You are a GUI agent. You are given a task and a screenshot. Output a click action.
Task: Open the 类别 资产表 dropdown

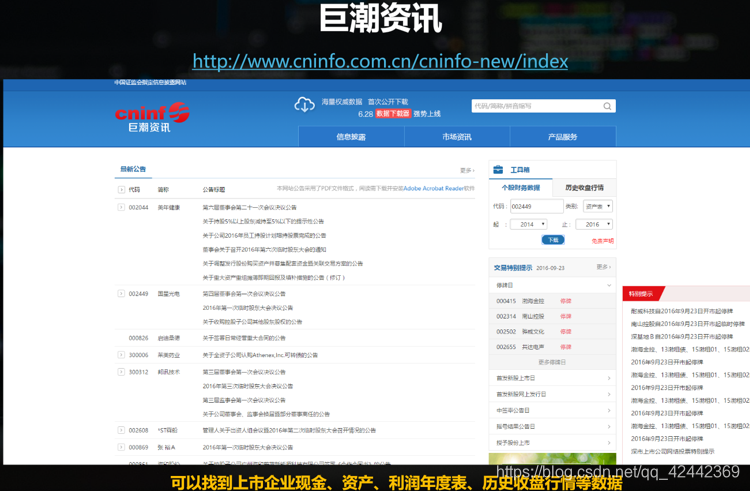[598, 207]
